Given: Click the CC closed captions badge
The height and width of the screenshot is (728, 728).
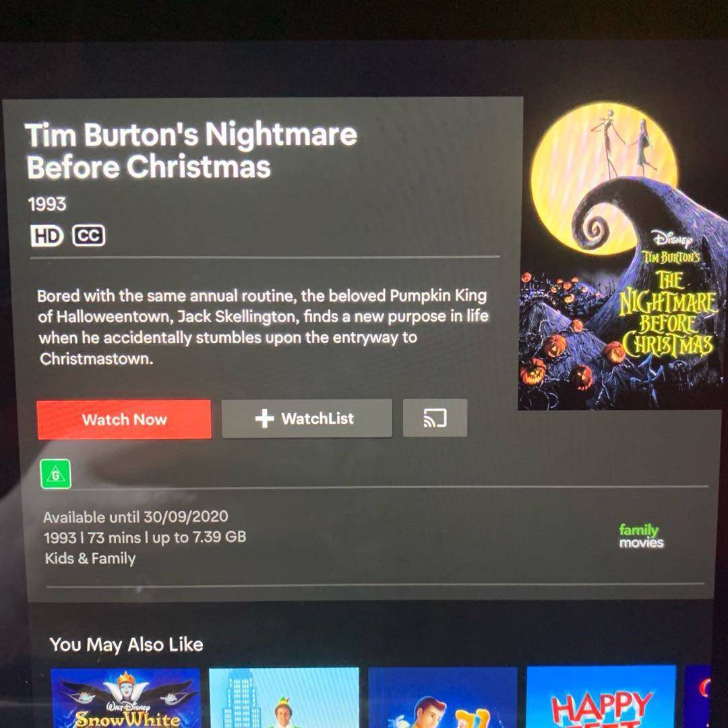Looking at the screenshot, I should click(x=89, y=236).
